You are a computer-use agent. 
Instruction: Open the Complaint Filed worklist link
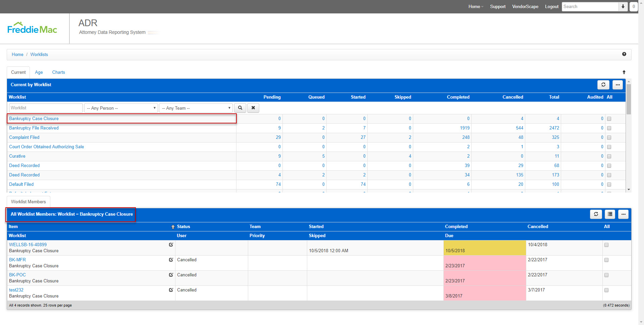tap(24, 138)
